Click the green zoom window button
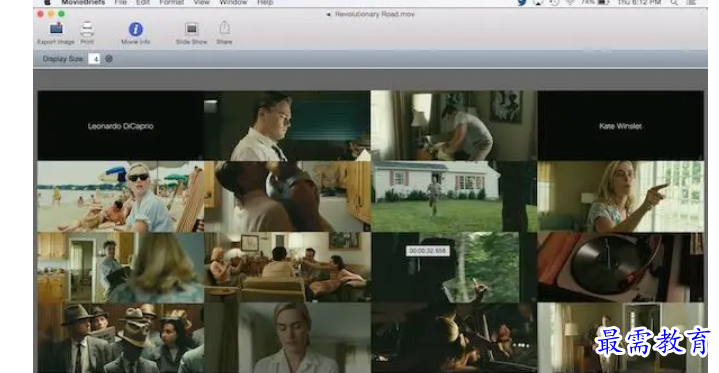 [x=61, y=14]
